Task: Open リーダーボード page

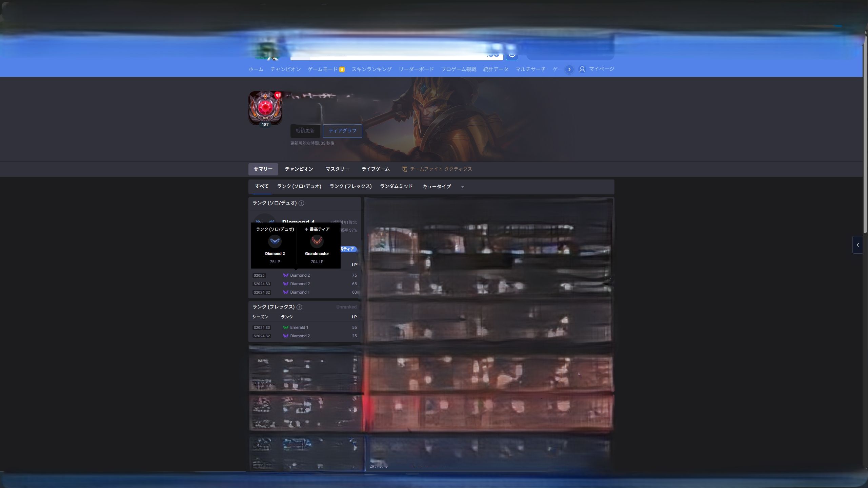Action: tap(416, 69)
